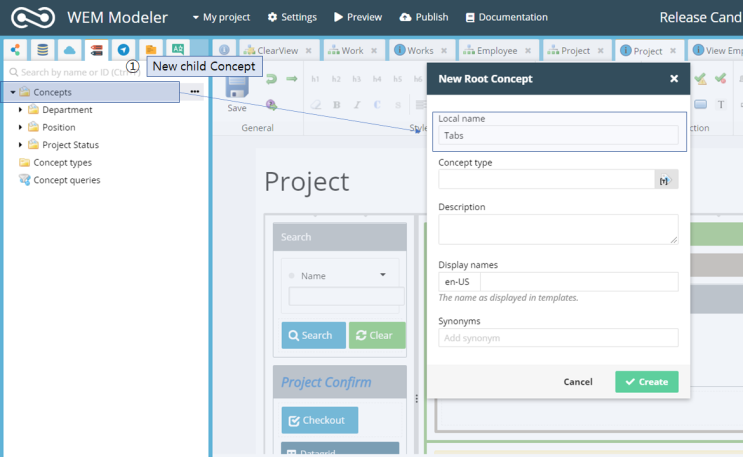Focus the Local name field
Screen dimensions: 743x457
[x=558, y=136]
